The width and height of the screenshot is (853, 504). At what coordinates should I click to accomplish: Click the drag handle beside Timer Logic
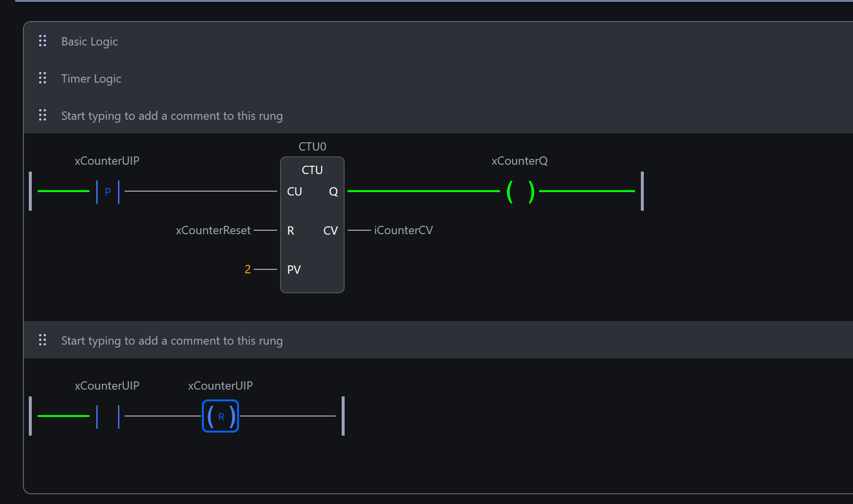pos(43,78)
